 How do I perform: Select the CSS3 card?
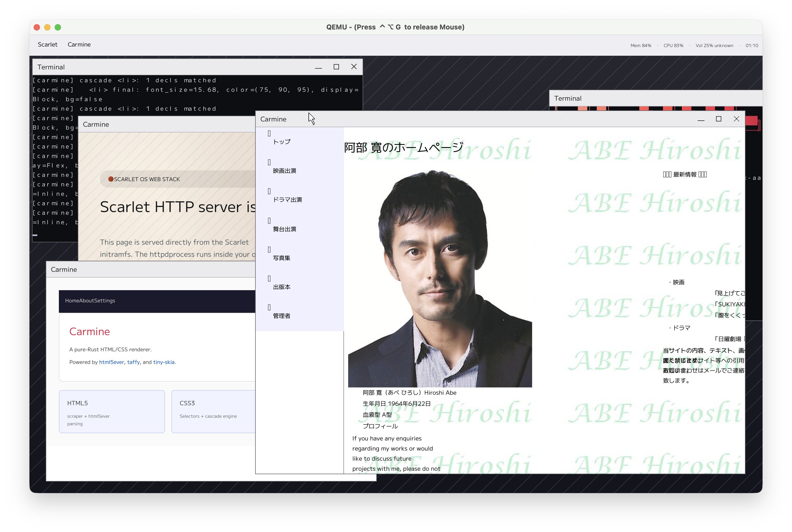(x=213, y=412)
